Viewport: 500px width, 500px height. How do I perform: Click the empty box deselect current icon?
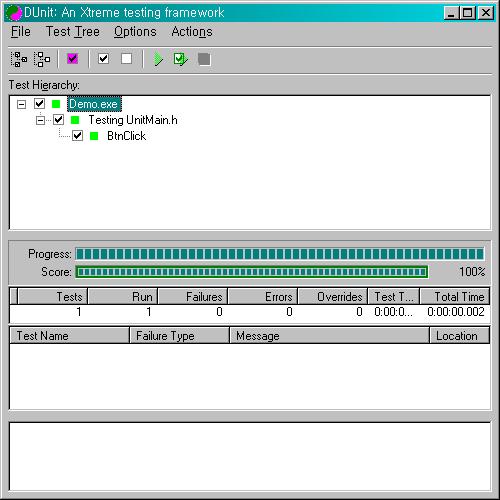126,59
